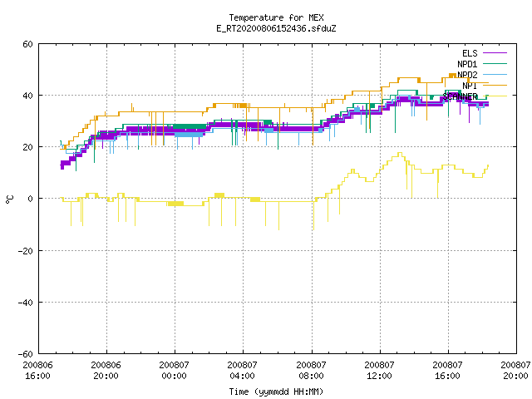Click x-axis label 200807 08:00
Screen dimensions: 532x399
tap(311, 370)
